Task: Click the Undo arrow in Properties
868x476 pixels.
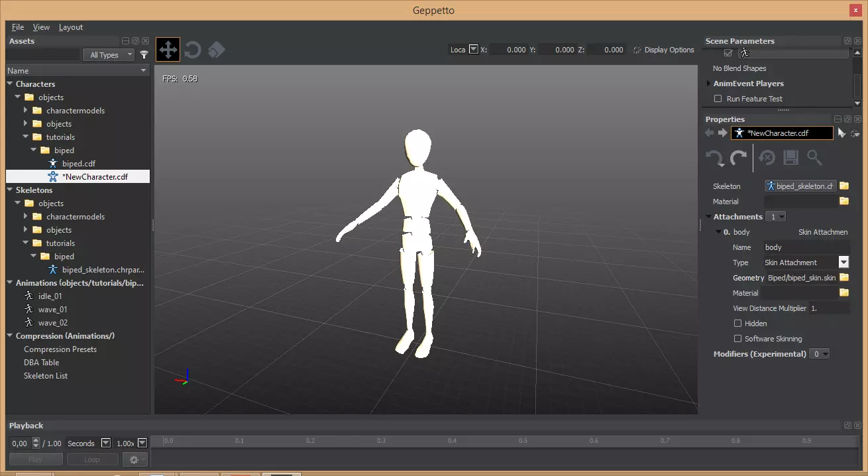Action: tap(714, 158)
